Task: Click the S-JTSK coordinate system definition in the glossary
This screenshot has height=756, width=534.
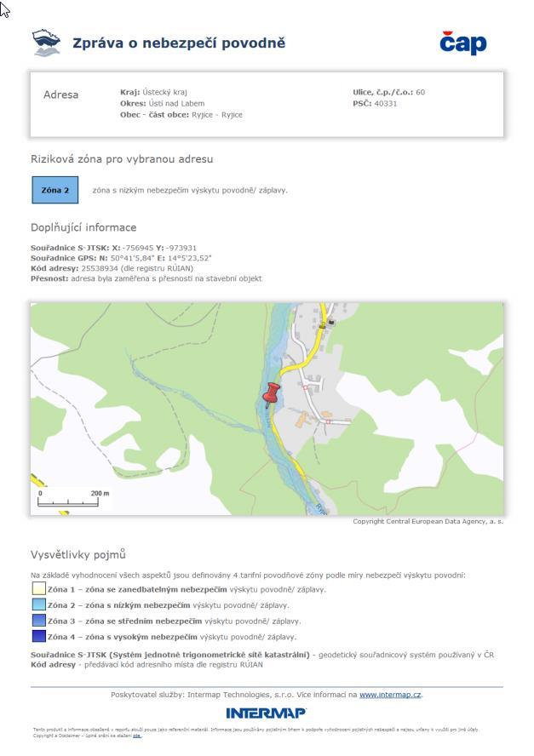Action: coord(262,655)
